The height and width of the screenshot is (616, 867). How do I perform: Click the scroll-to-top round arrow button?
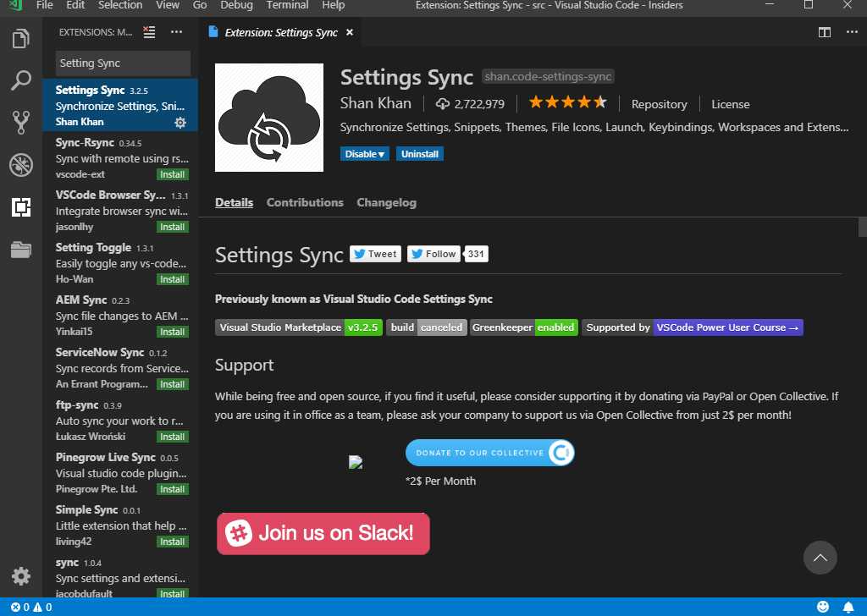click(820, 558)
